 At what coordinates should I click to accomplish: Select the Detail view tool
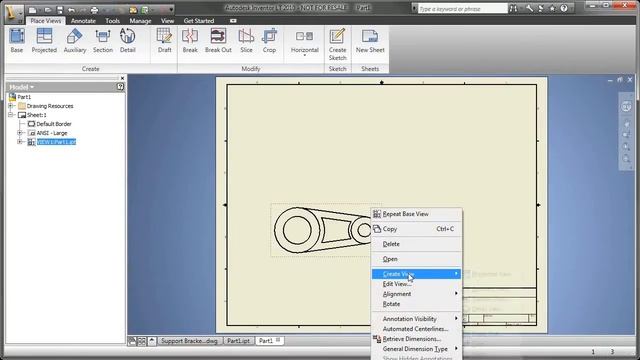(127, 40)
